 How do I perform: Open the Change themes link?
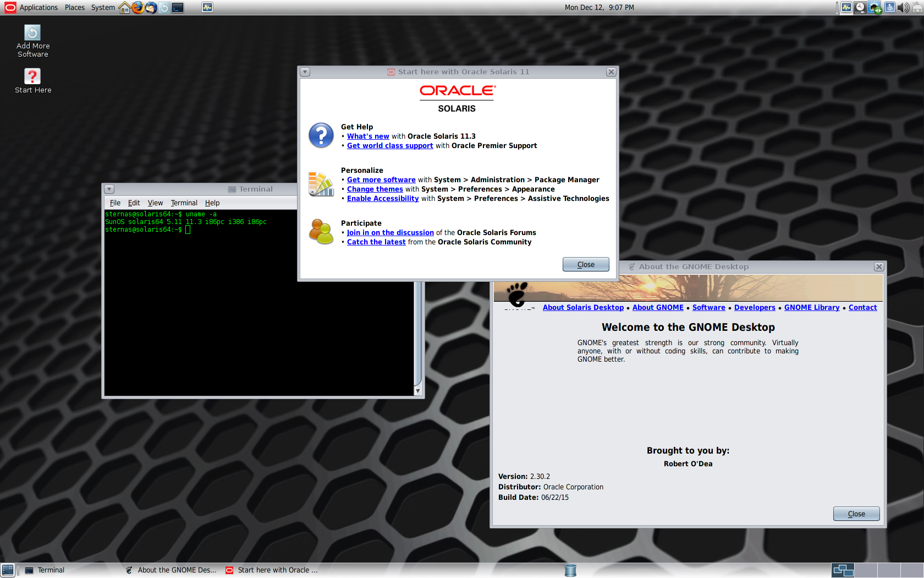point(375,189)
